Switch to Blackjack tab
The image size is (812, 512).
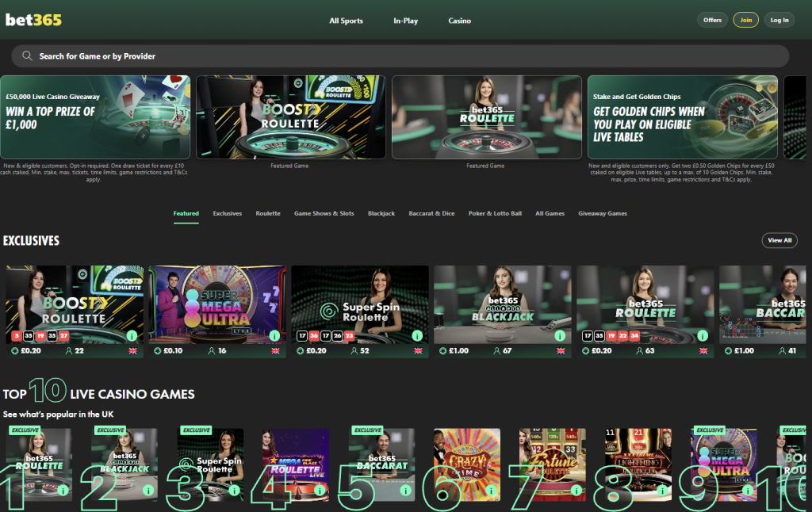pyautogui.click(x=381, y=213)
